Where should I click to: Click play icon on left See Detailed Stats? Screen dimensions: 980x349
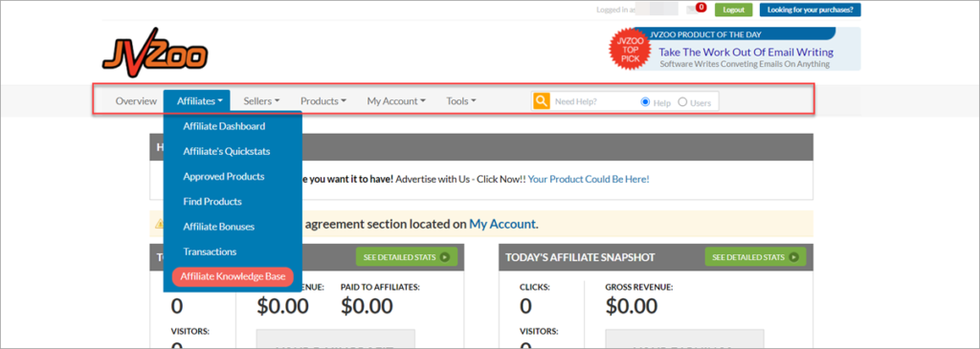click(x=444, y=256)
